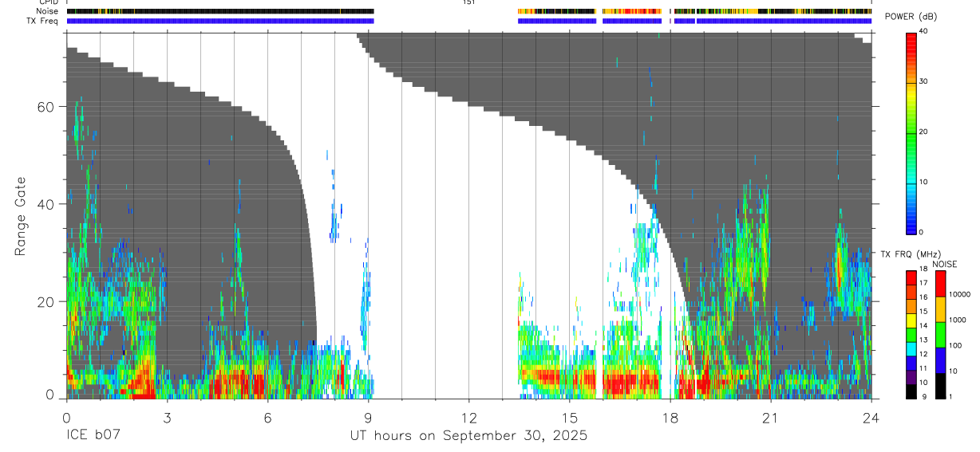Click the hour 3 tick label
The height and width of the screenshot is (452, 980).
tap(167, 416)
